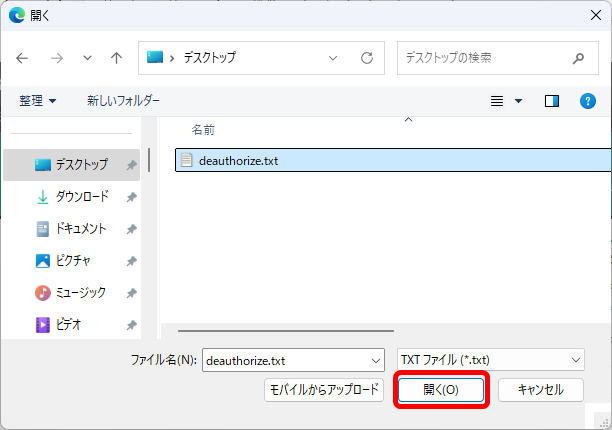The image size is (612, 430).
Task: Toggle the preview pane icon
Action: coord(551,101)
